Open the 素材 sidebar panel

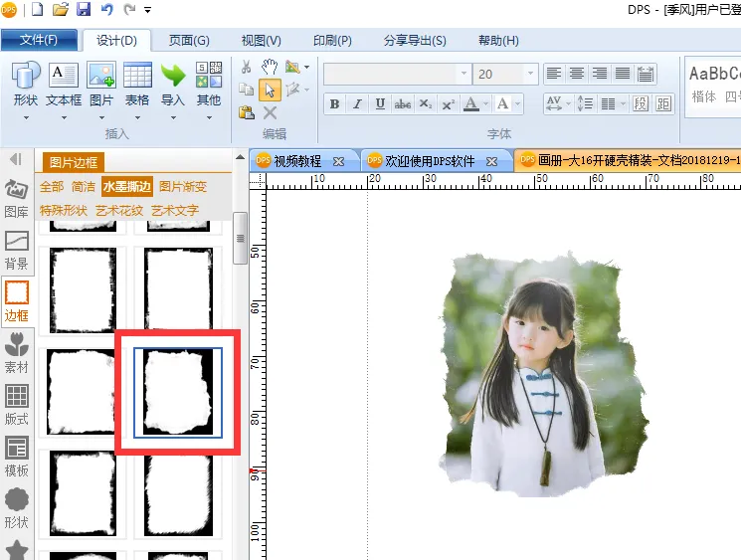17,353
